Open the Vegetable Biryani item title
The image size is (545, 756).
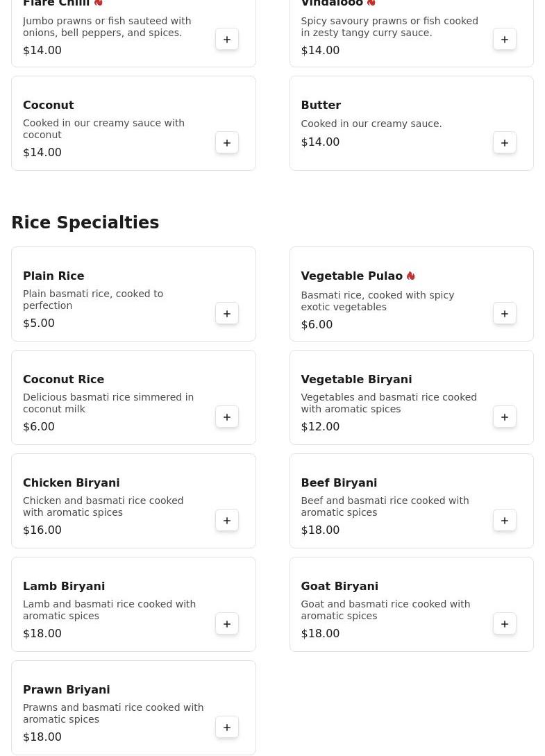[x=356, y=379]
